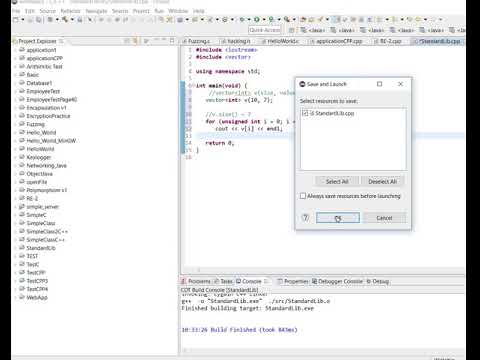Select the Polymorphism v1 project
The height and width of the screenshot is (360, 480).
[47, 190]
